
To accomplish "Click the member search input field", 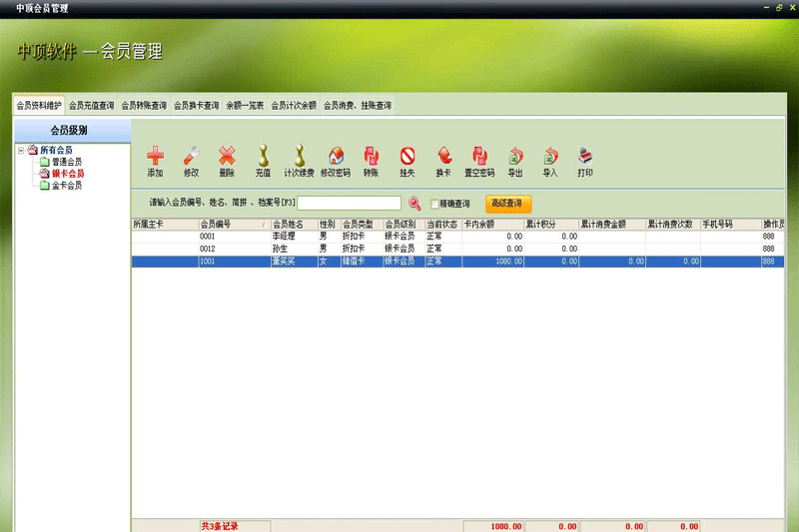I will 349,204.
